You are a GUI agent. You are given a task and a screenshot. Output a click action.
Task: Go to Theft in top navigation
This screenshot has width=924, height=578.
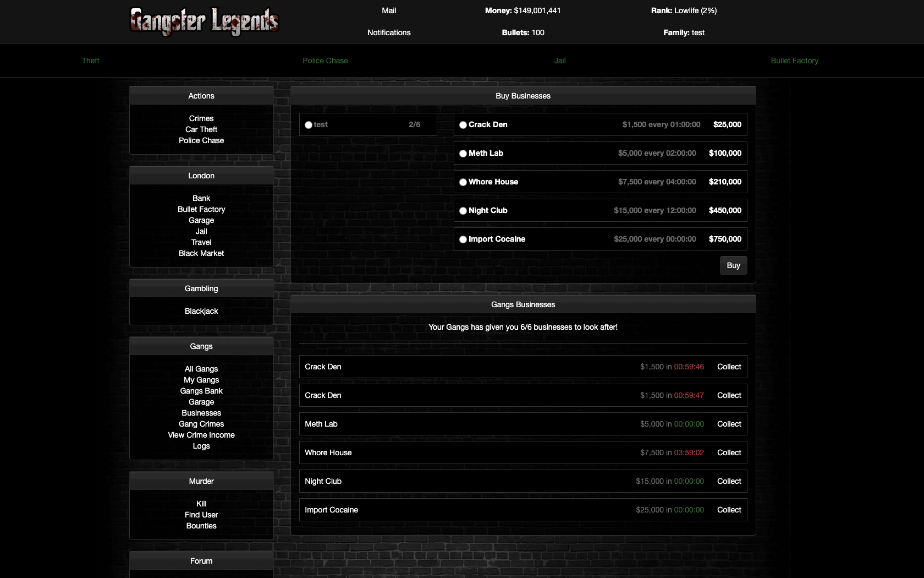[x=91, y=61]
